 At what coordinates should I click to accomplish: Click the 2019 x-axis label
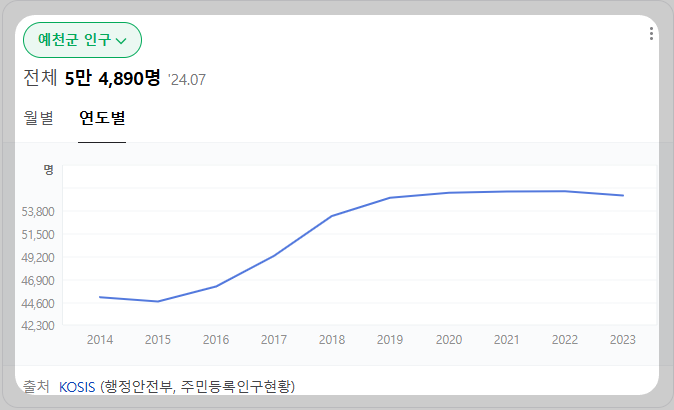[x=390, y=340]
